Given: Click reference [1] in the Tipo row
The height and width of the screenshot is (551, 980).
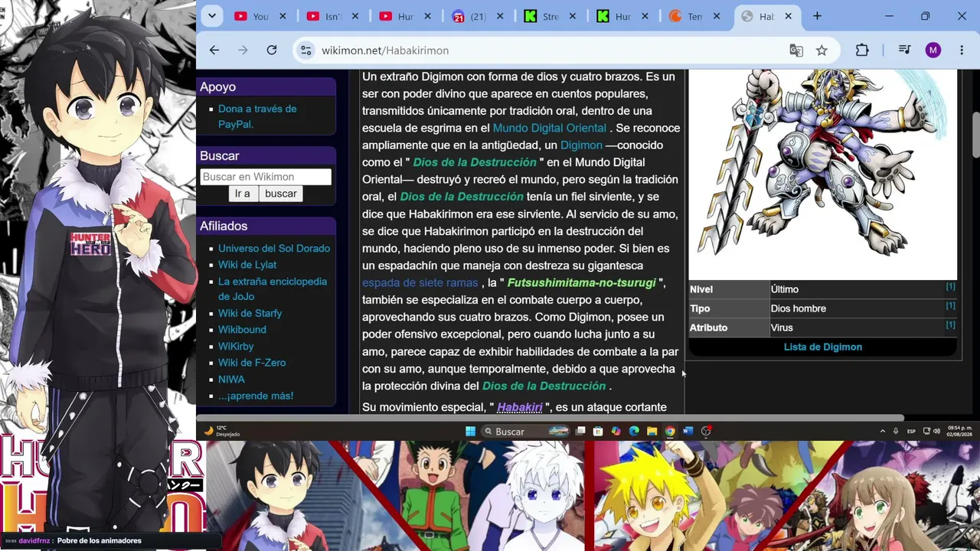Looking at the screenshot, I should pyautogui.click(x=950, y=306).
